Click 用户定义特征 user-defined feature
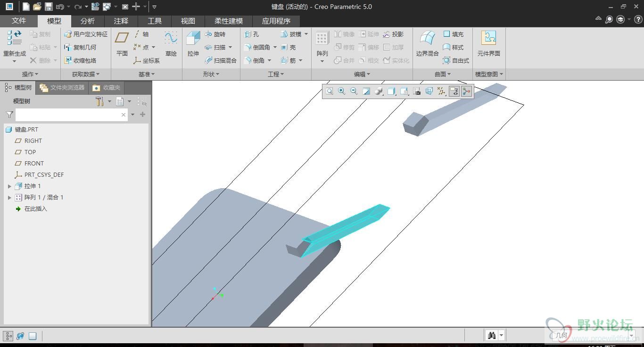Viewport: 644px width, 347px height. tap(86, 34)
